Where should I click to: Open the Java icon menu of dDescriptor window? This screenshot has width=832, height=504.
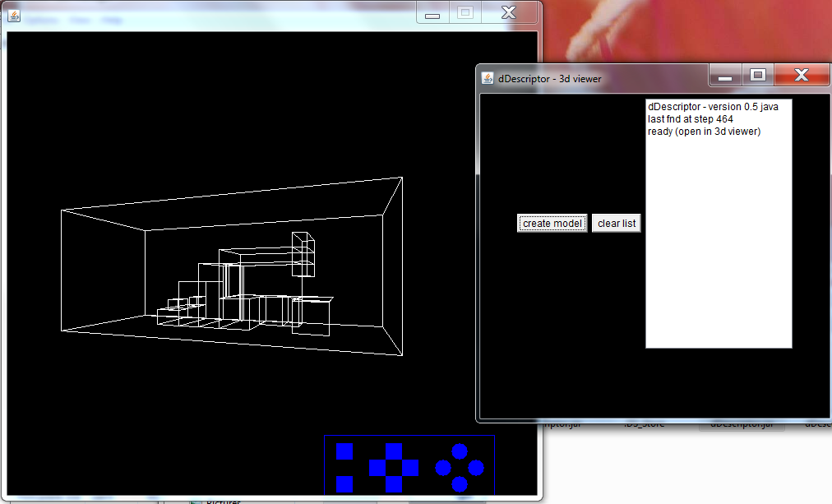(488, 79)
